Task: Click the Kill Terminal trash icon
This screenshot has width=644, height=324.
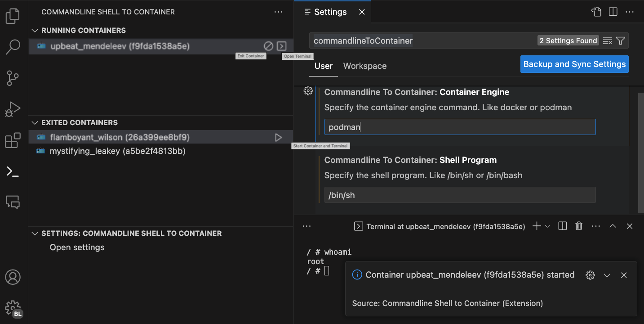Action: pyautogui.click(x=579, y=226)
